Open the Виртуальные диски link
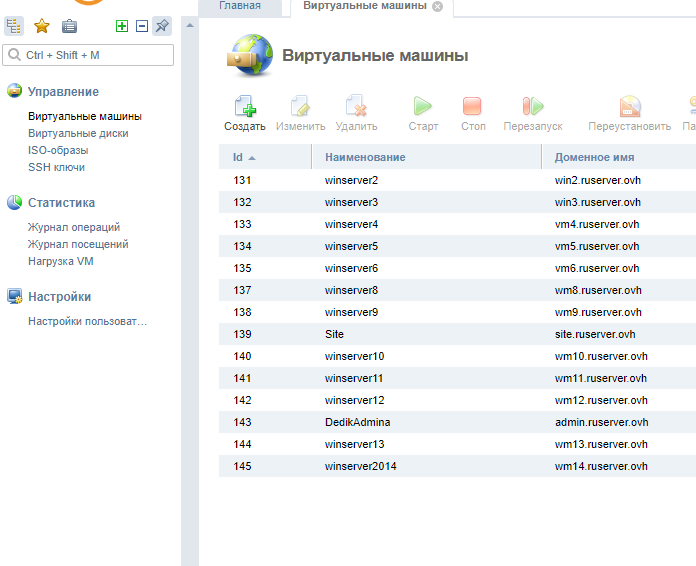 point(78,133)
